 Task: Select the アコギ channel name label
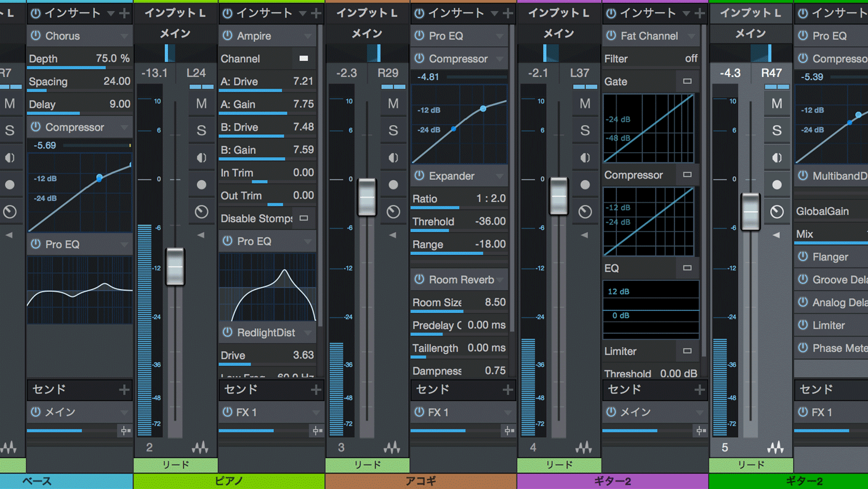tap(421, 481)
